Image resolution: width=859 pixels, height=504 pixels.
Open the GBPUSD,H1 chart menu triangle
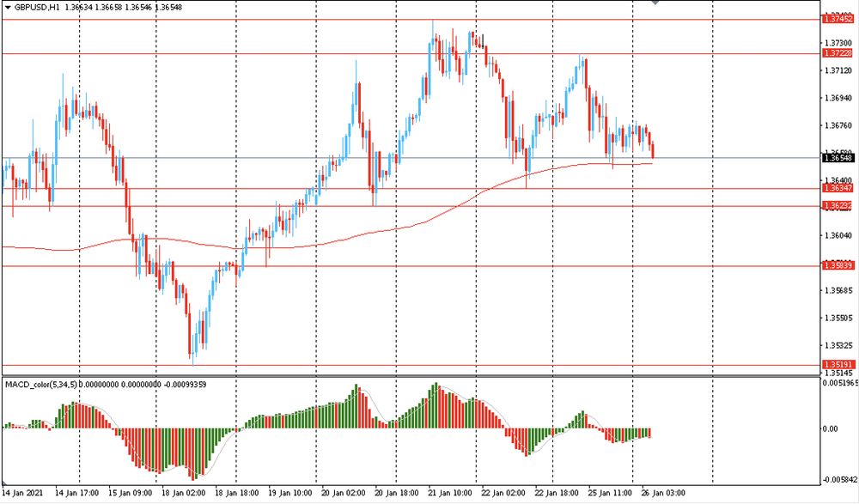coord(7,8)
